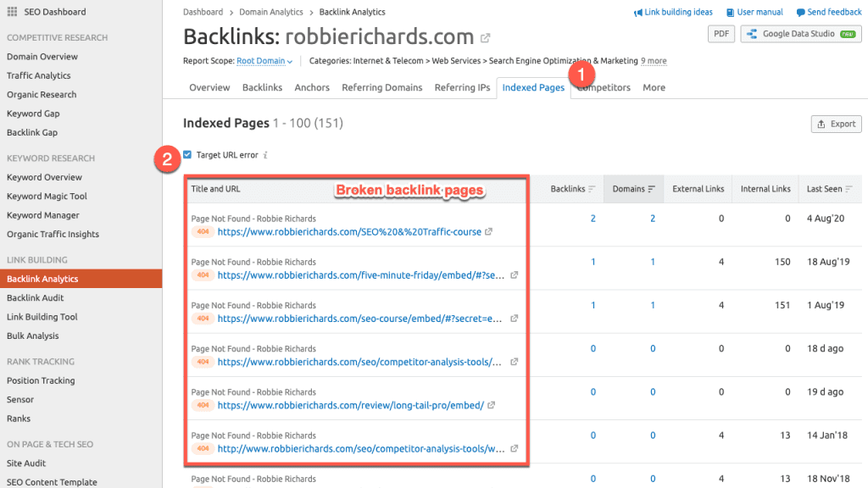Viewport: 868px width, 488px height.
Task: Open the More tab dropdown
Action: click(x=654, y=87)
